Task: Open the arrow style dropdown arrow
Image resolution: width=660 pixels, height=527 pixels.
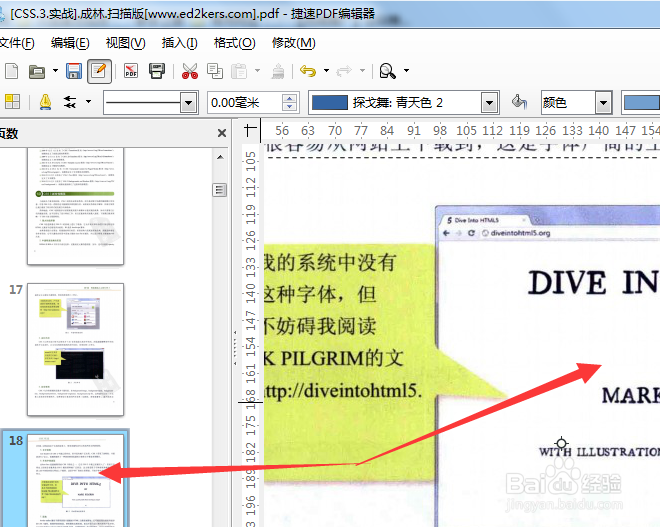Action: pos(88,101)
